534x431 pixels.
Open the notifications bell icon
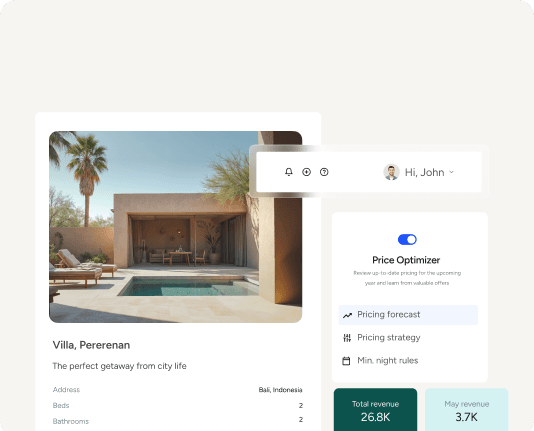click(289, 172)
